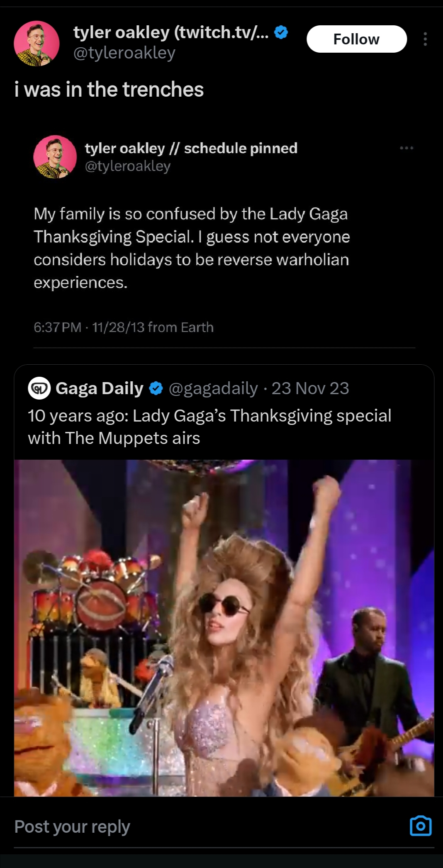The image size is (443, 868).
Task: Open the ellipsis menu in the embedded tweet
Action: pyautogui.click(x=406, y=148)
